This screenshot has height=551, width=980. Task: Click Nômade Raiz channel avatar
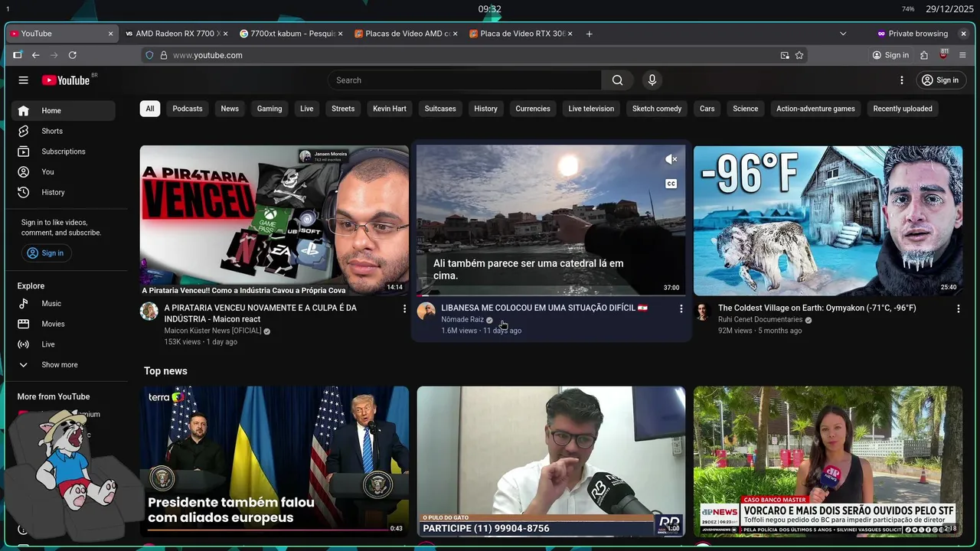pyautogui.click(x=426, y=311)
